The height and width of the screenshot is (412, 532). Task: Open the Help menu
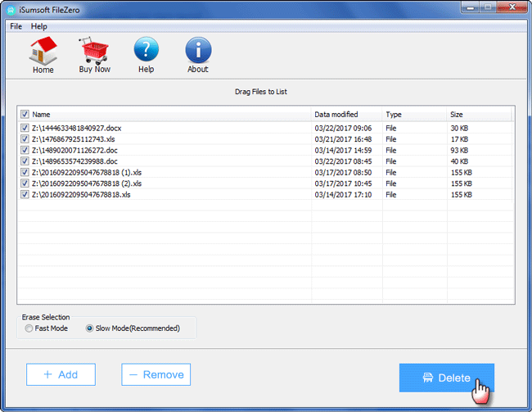[39, 26]
